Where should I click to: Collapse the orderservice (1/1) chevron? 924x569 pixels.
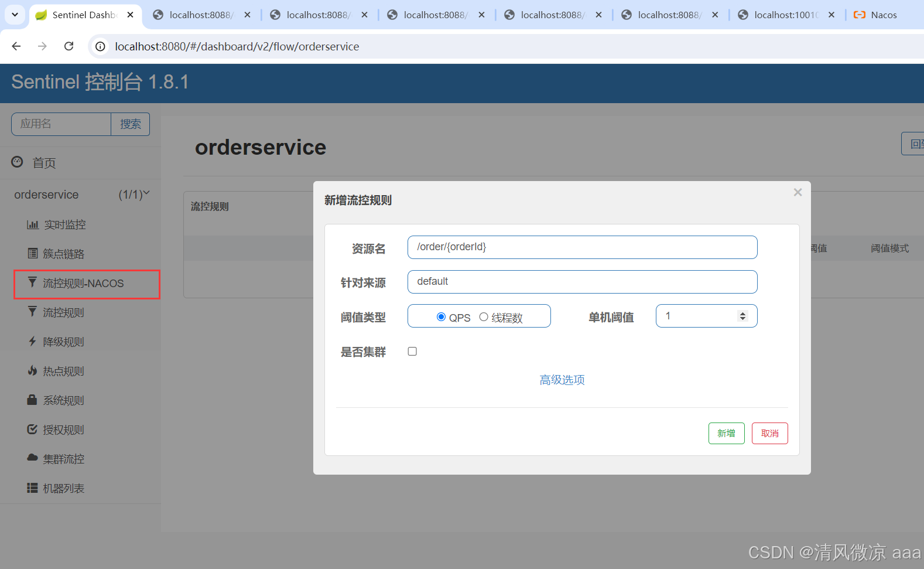[146, 193]
